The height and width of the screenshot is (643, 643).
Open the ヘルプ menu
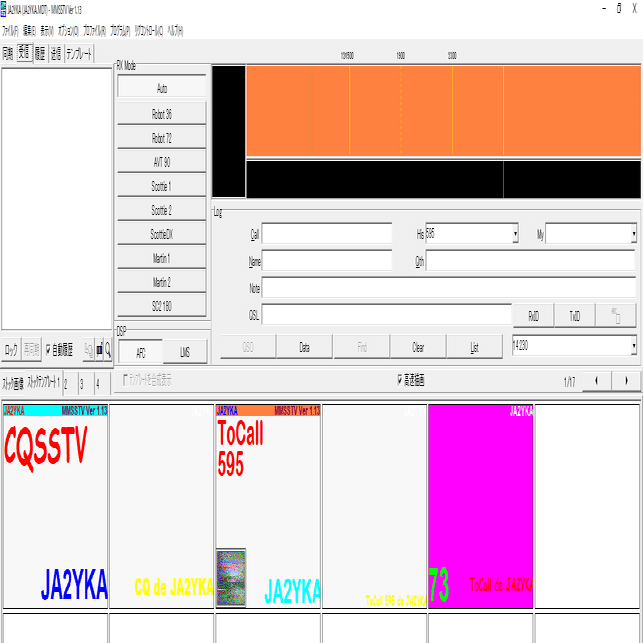[x=175, y=31]
